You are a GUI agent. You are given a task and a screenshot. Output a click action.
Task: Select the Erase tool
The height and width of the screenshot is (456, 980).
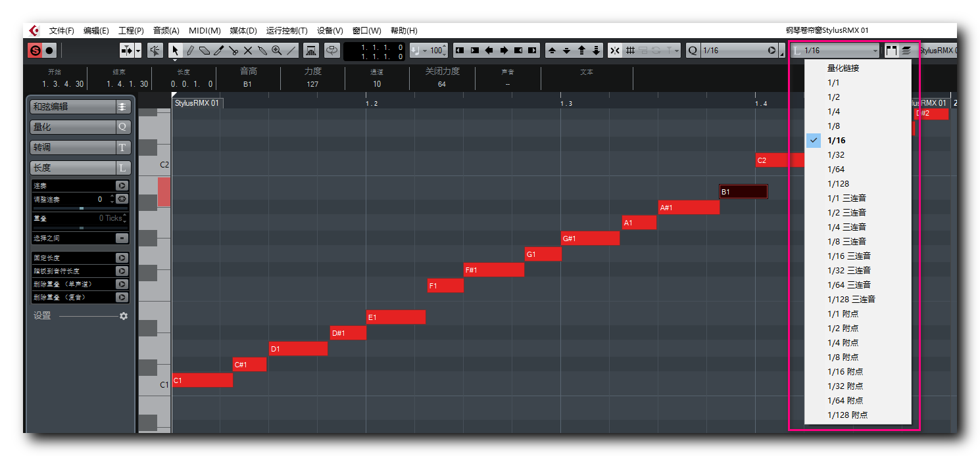click(x=204, y=50)
